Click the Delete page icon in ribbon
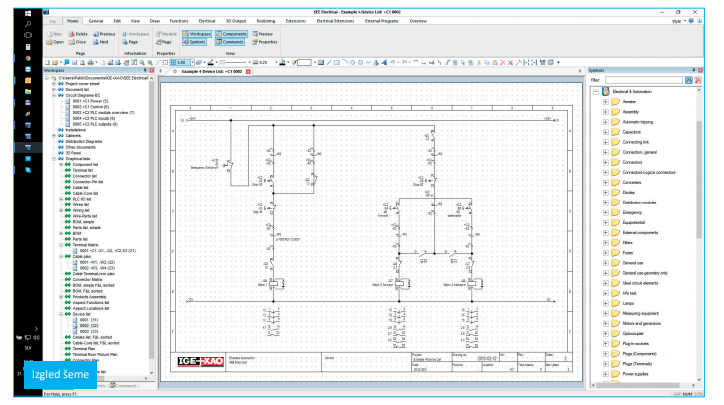Screen dimensions: 724x405 78,34
